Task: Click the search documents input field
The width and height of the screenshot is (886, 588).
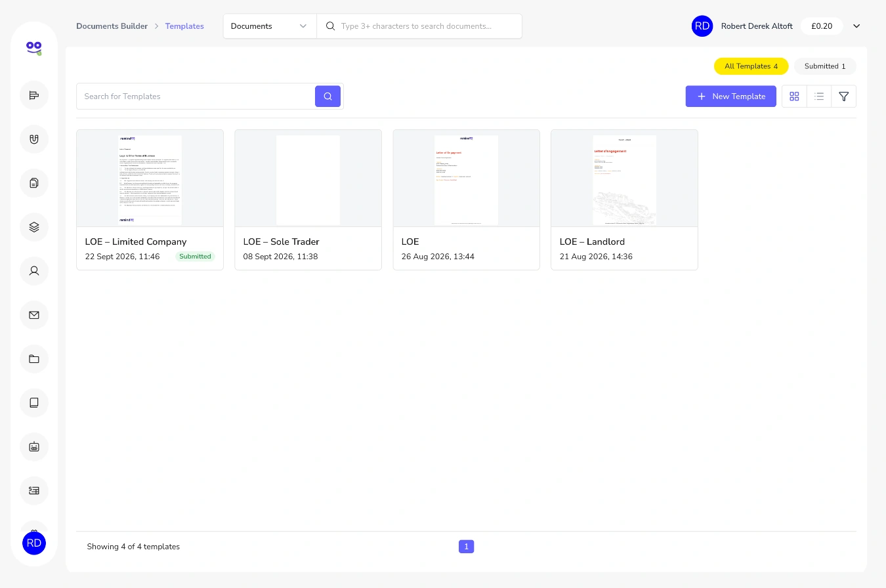Action: tap(419, 26)
